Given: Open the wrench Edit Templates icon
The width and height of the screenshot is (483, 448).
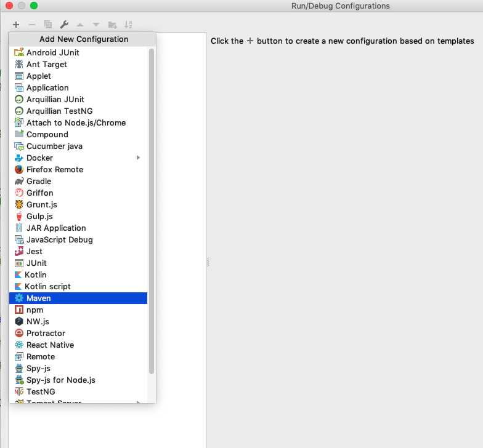Looking at the screenshot, I should (64, 25).
